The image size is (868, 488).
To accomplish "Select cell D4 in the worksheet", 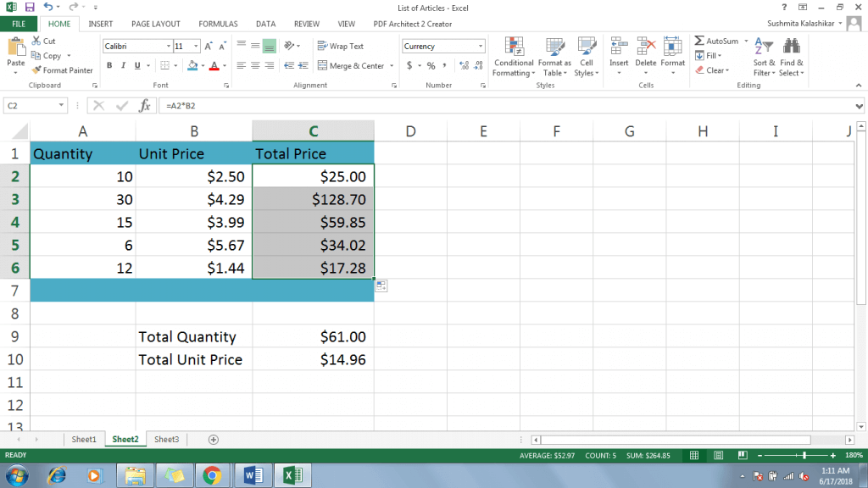I will [x=410, y=221].
